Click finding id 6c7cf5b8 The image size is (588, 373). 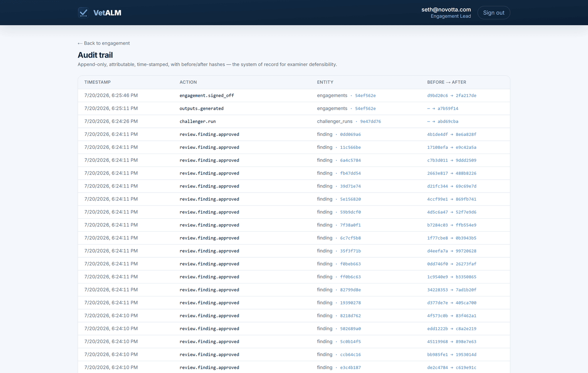coord(350,238)
